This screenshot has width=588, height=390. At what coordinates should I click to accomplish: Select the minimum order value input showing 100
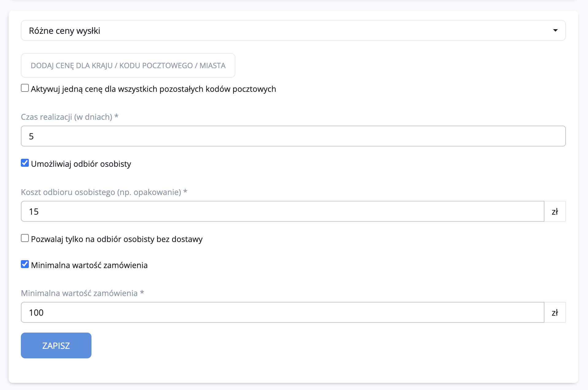tap(282, 312)
